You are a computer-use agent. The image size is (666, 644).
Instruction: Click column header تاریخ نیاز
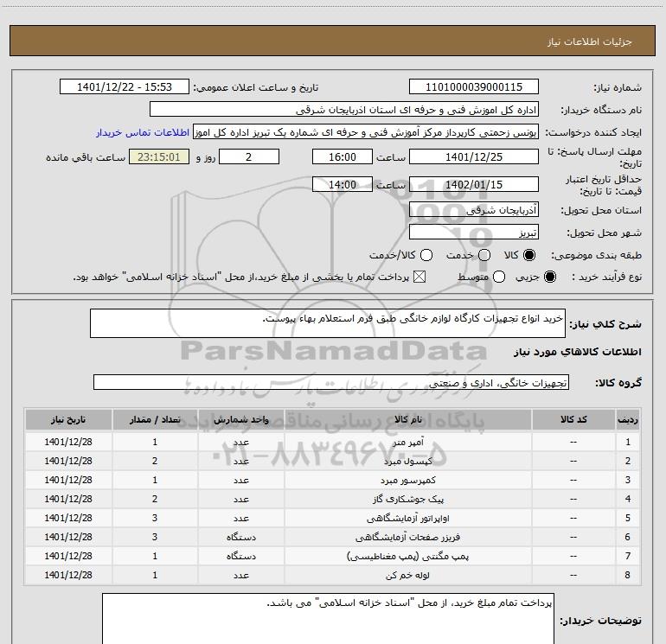(68, 420)
